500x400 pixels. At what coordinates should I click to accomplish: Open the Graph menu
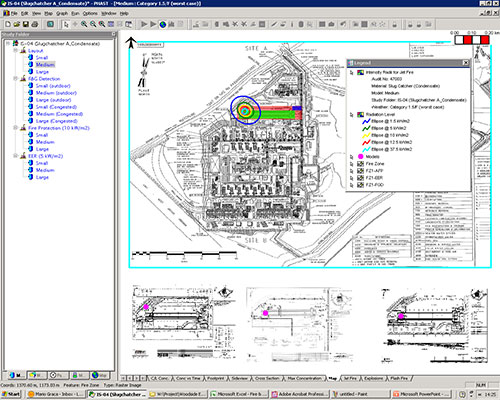click(62, 13)
